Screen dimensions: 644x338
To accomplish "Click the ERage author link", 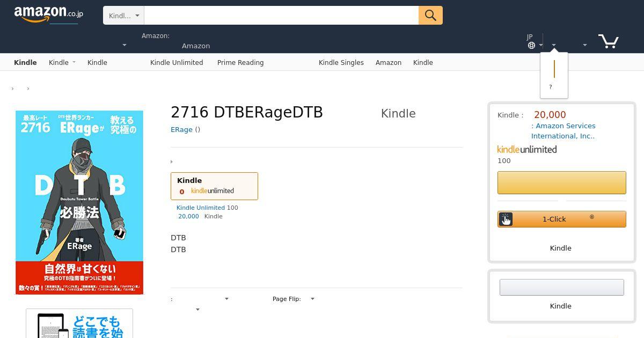I will pos(181,129).
